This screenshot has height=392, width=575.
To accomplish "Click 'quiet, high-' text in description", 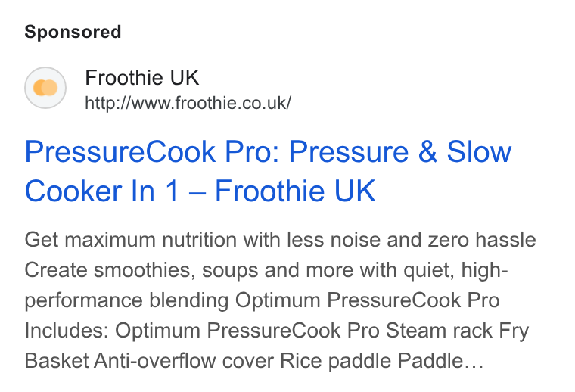I will point(455,270).
